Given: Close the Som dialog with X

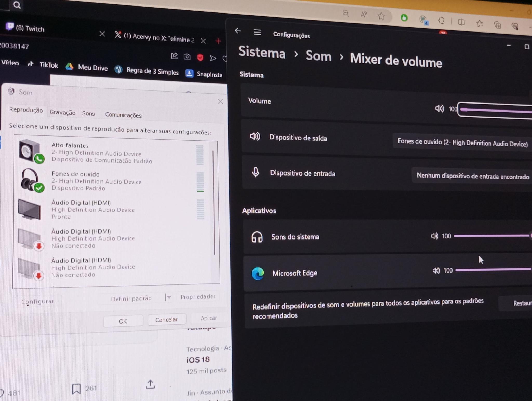Looking at the screenshot, I should (220, 101).
